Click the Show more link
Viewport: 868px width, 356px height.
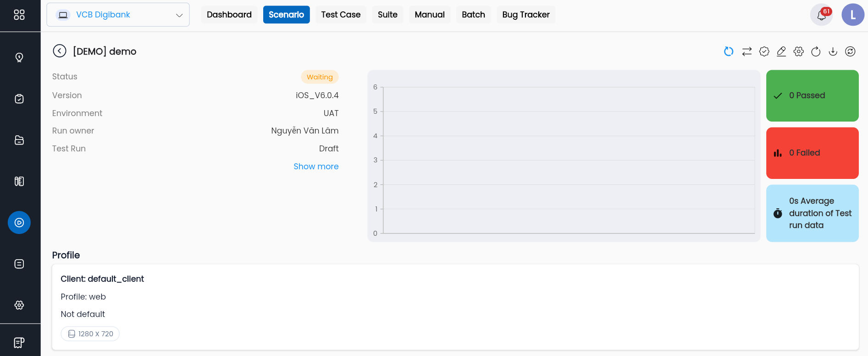tap(316, 167)
